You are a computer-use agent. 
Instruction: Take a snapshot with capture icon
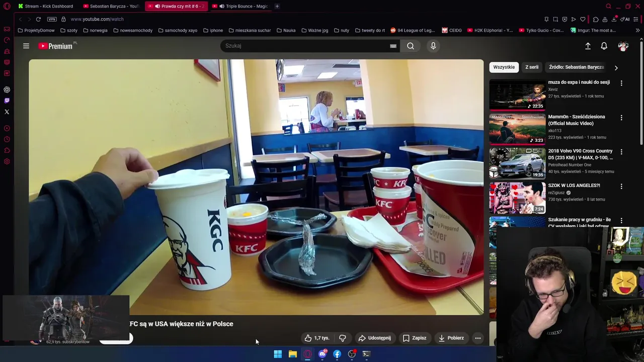(x=555, y=19)
